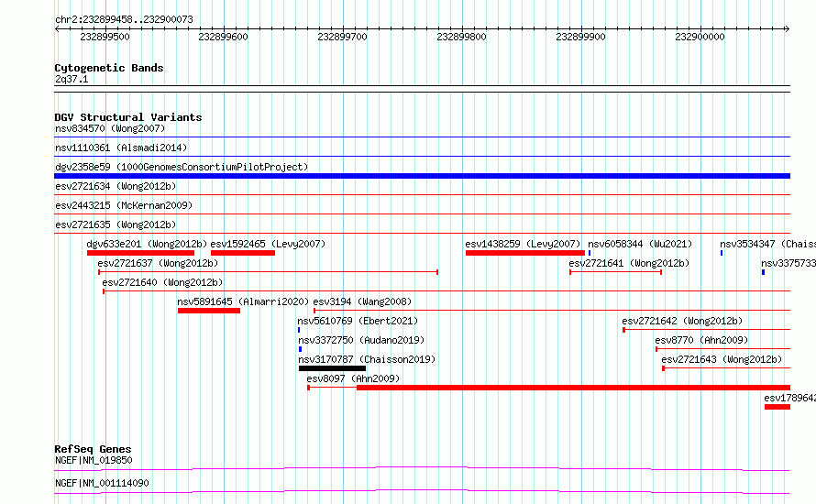This screenshot has height=504, width=816.
Task: Click the red bar under esv1592465
Action: [243, 253]
